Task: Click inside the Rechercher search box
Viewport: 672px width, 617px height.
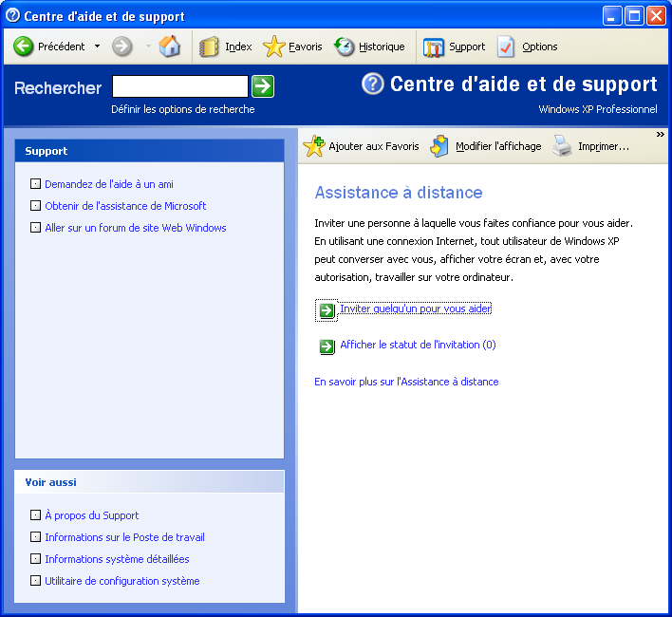Action: (x=180, y=86)
